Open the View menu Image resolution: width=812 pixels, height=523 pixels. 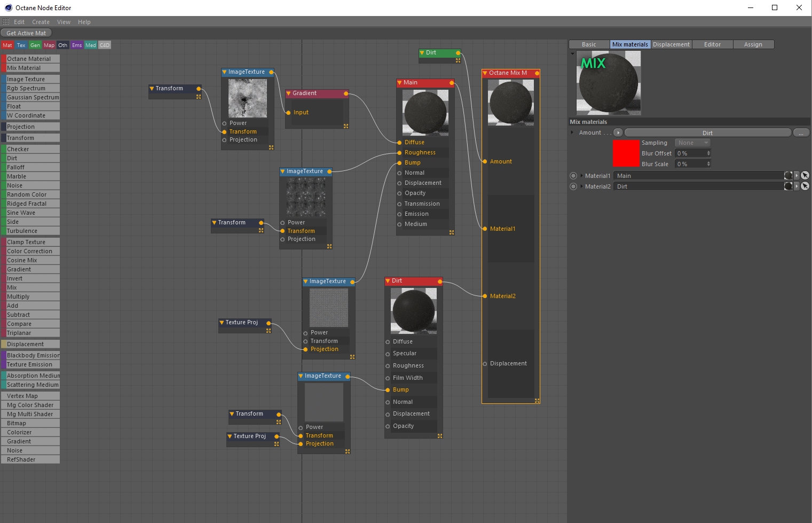point(64,22)
